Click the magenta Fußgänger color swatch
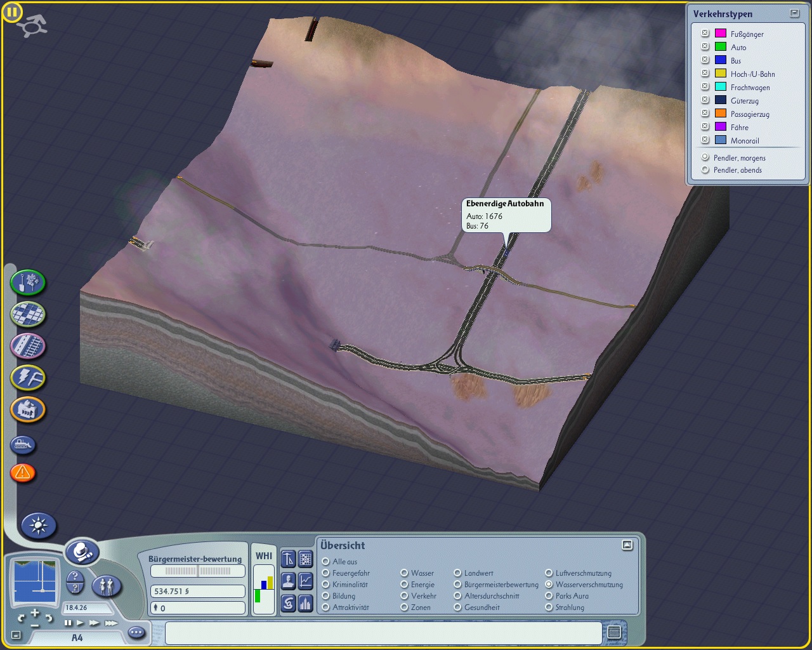This screenshot has width=812, height=650. [721, 33]
